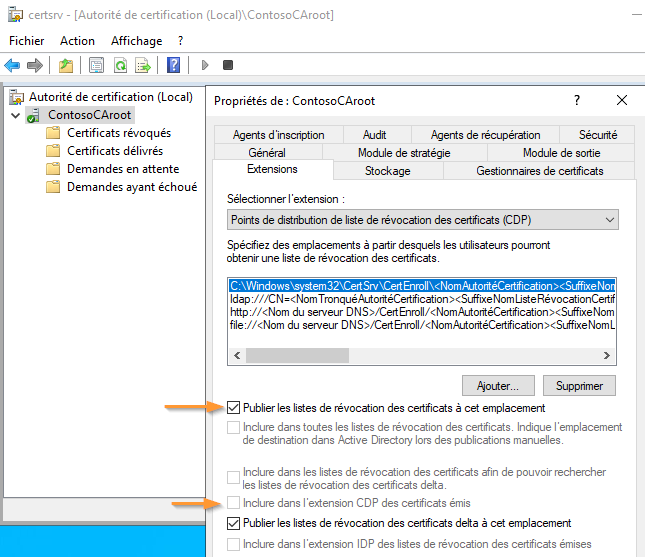Select Demandes en attente in the tree

point(123,169)
